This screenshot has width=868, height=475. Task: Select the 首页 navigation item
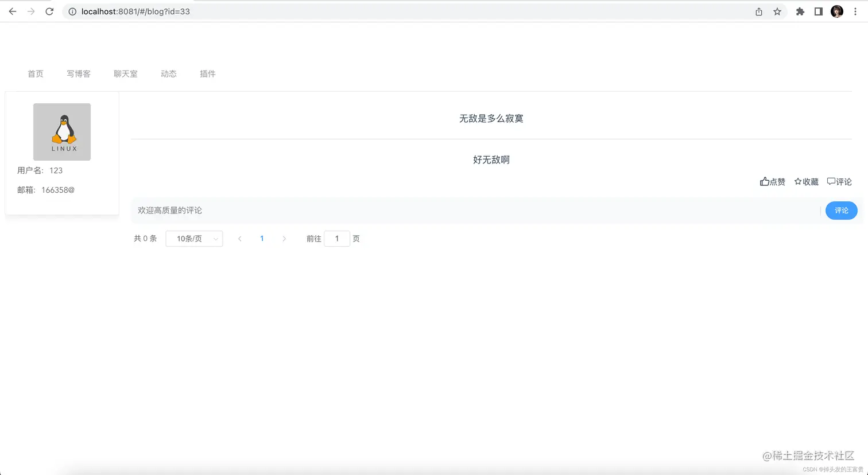(x=35, y=73)
